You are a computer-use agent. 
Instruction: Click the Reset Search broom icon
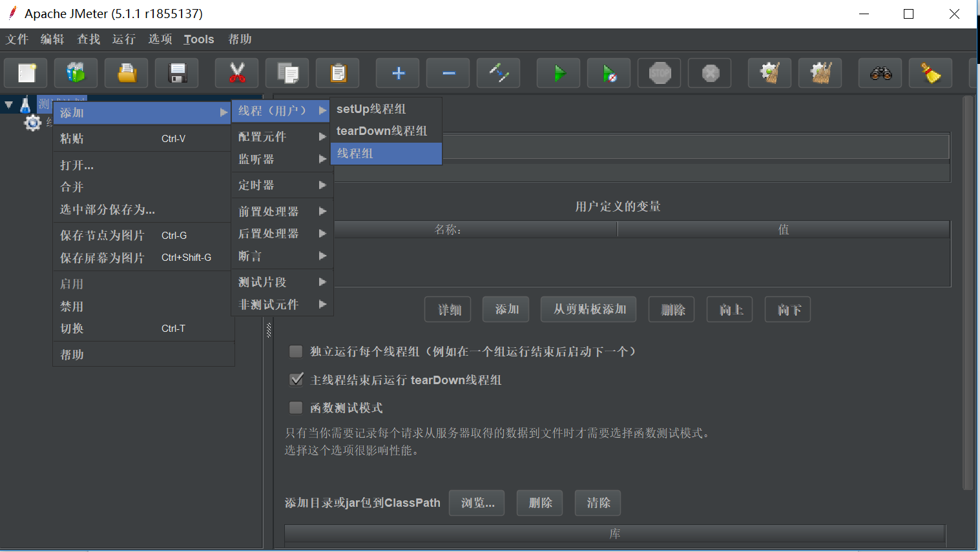(931, 73)
